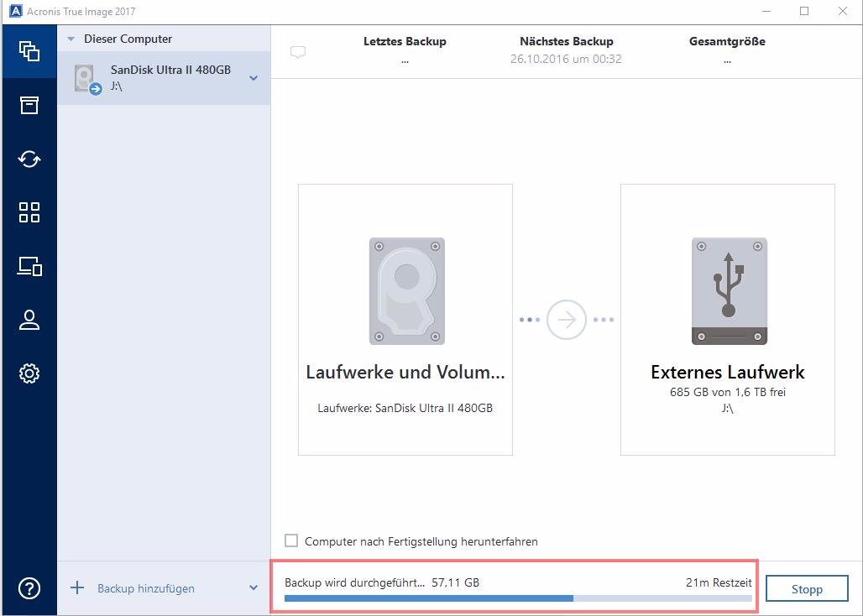The height and width of the screenshot is (616, 863).
Task: Collapse the Dieser Computer group
Action: click(71, 39)
